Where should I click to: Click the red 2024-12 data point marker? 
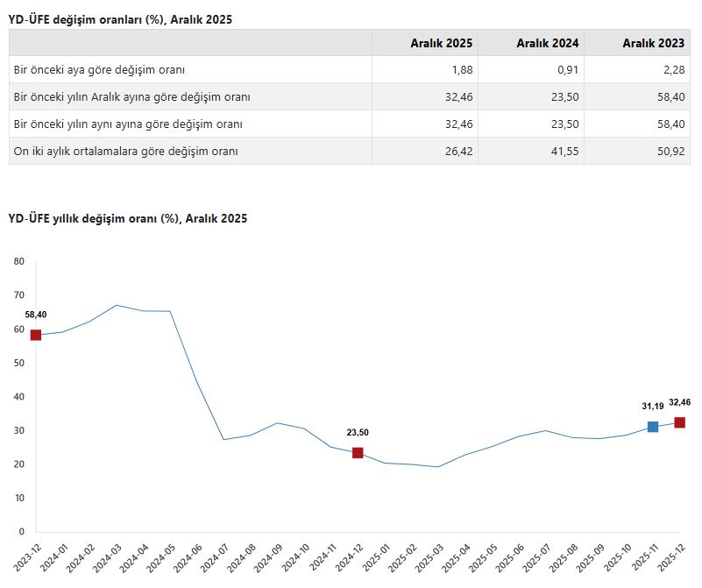pyautogui.click(x=358, y=452)
